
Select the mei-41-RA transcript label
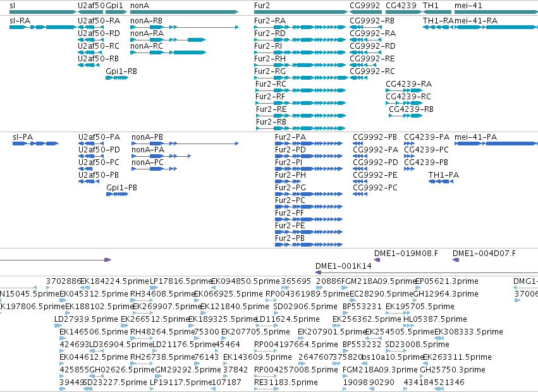(x=476, y=21)
